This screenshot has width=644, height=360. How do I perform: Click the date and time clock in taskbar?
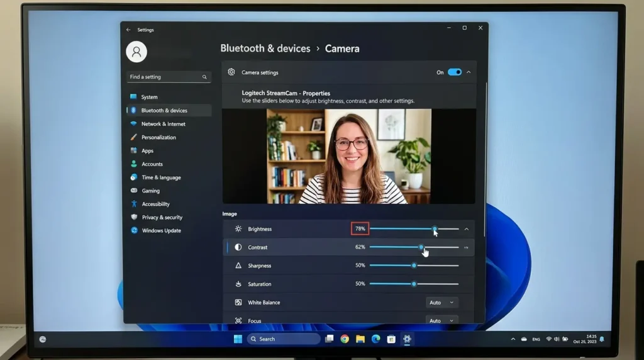[x=585, y=339]
